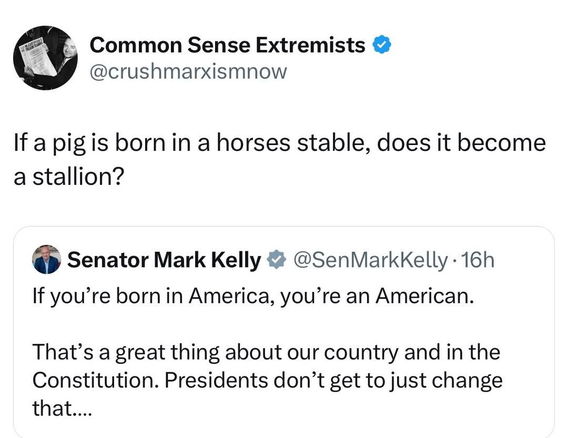Click the Senator Mark Kelly name
Viewport: 568px width, 438px height.
tap(164, 260)
